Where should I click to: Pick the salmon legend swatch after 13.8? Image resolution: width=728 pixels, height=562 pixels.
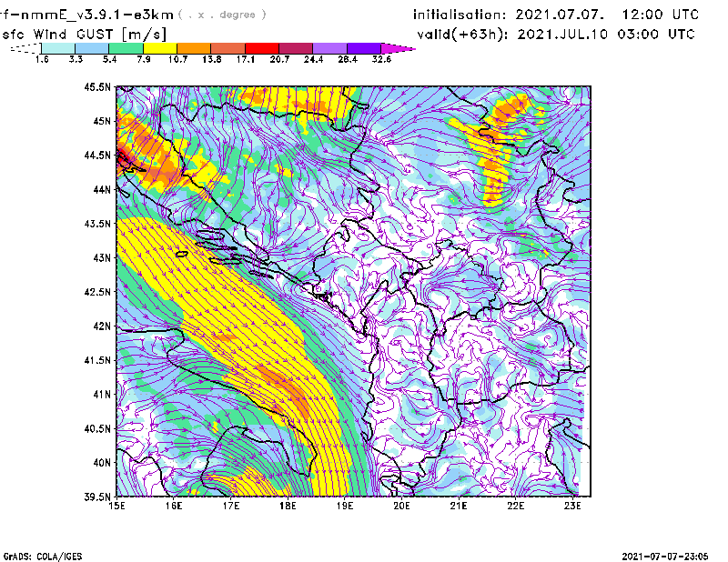228,48
